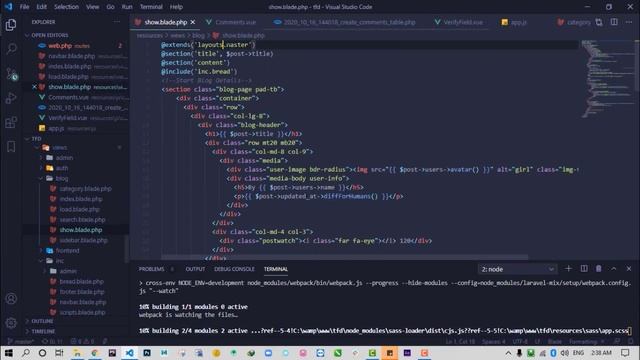The height and width of the screenshot is (360, 640).
Task: Click the editor horizontal scrollbar
Action: click(344, 258)
